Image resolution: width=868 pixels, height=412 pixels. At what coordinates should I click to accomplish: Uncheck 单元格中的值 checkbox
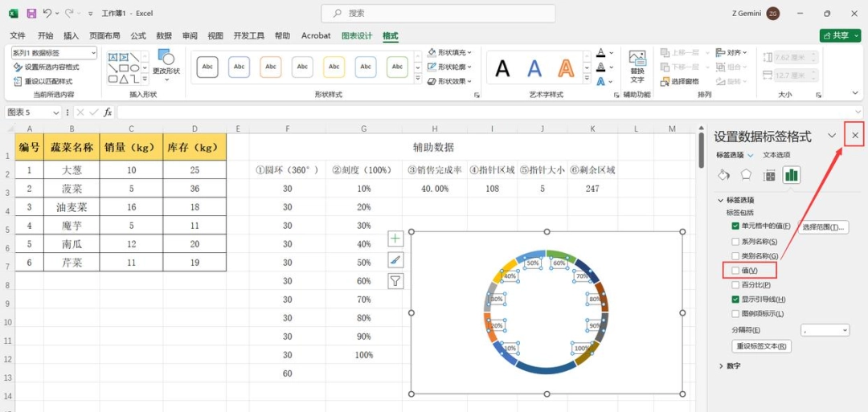[x=735, y=226]
